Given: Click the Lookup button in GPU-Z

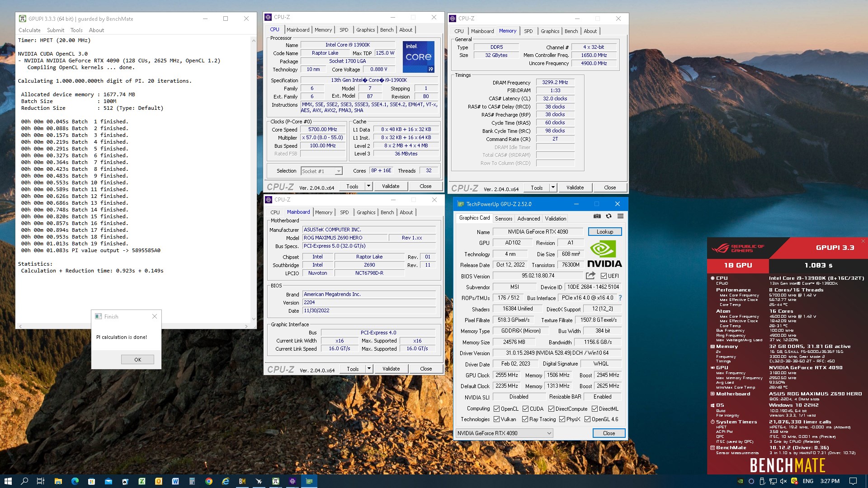Looking at the screenshot, I should tap(605, 231).
